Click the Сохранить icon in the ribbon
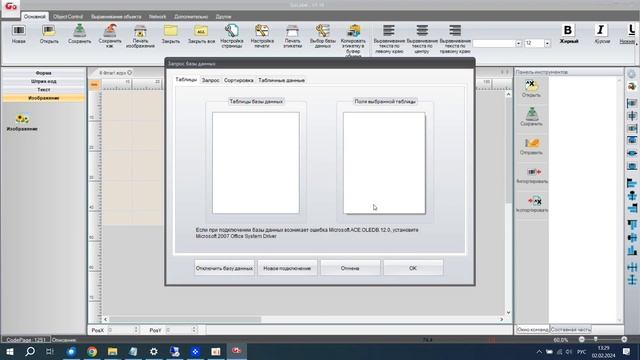The width and height of the screenshot is (640, 360). (x=79, y=31)
